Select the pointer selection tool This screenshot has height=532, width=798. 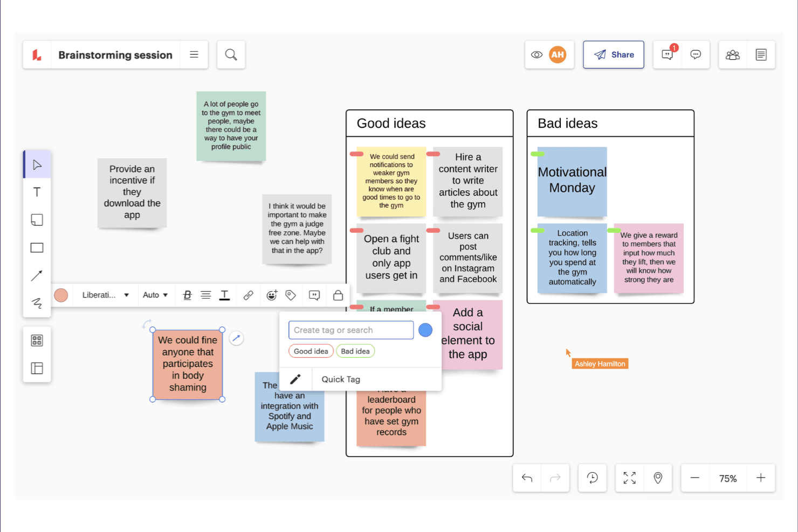tap(37, 165)
